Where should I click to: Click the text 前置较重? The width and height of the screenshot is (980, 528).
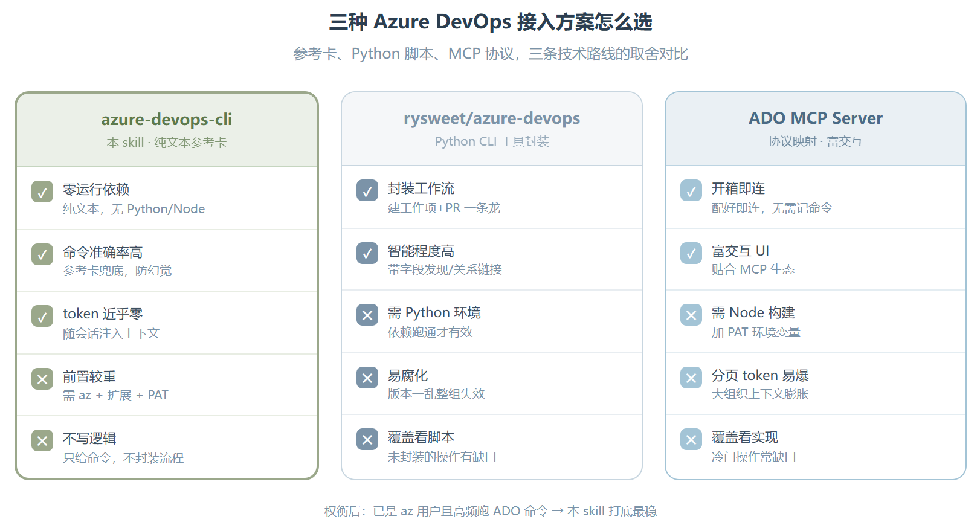[x=89, y=377]
